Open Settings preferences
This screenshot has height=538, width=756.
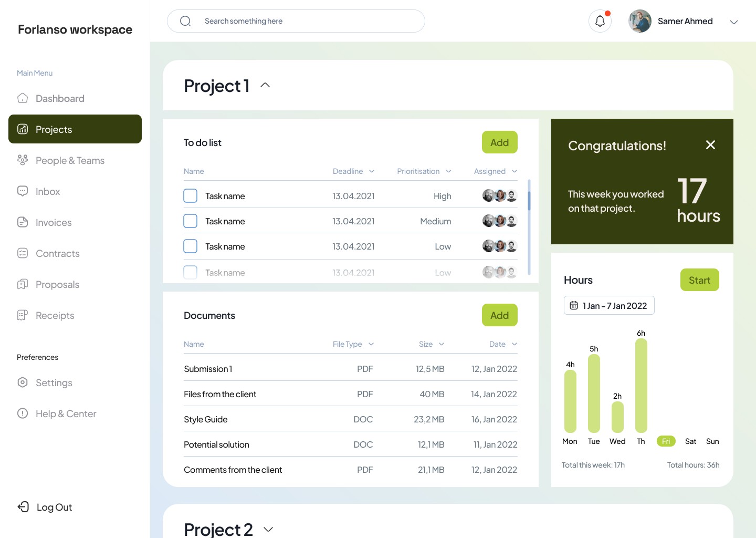pyautogui.click(x=75, y=382)
